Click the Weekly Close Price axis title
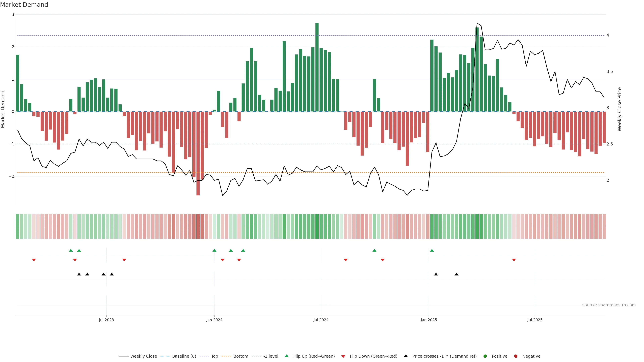This screenshot has height=362, width=644. pos(620,109)
